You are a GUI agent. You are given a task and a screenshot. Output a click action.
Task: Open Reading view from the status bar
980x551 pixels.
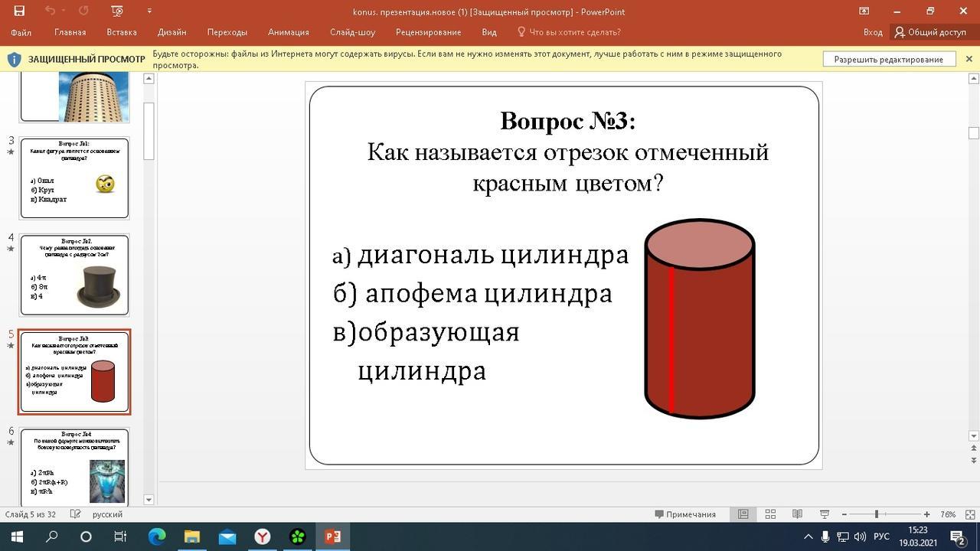point(797,514)
